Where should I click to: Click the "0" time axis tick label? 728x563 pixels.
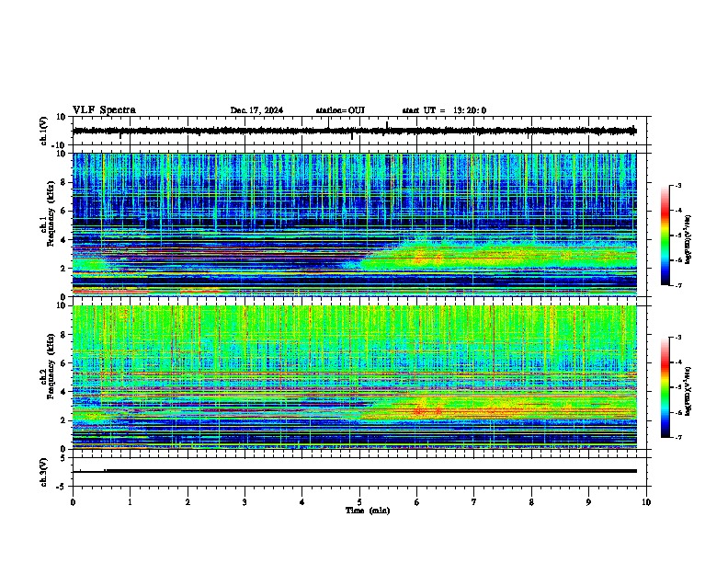pyautogui.click(x=73, y=502)
